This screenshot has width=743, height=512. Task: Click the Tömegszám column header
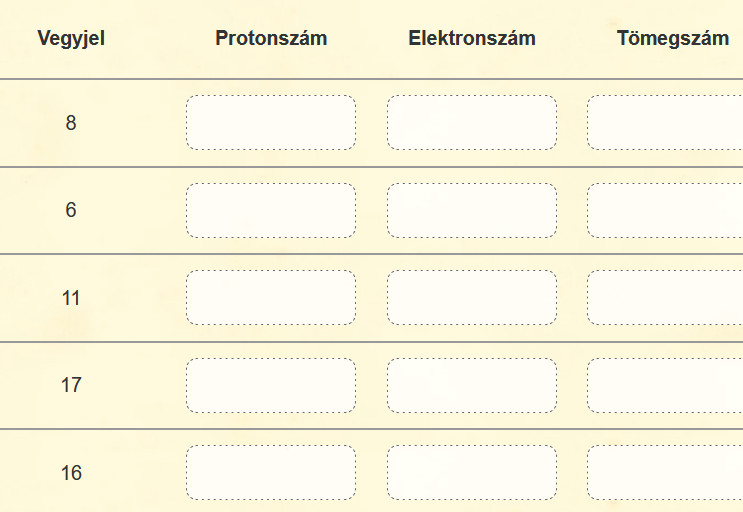673,38
